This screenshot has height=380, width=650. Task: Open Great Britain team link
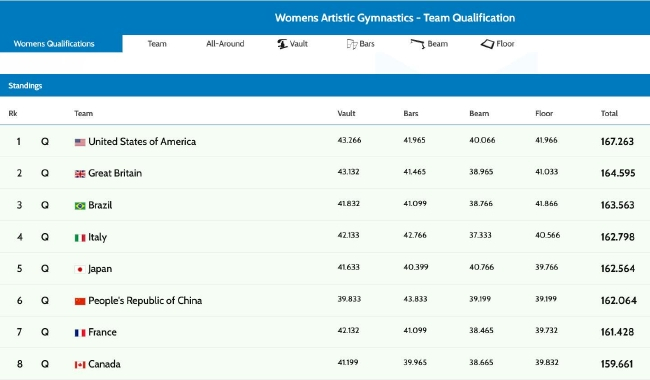click(115, 173)
